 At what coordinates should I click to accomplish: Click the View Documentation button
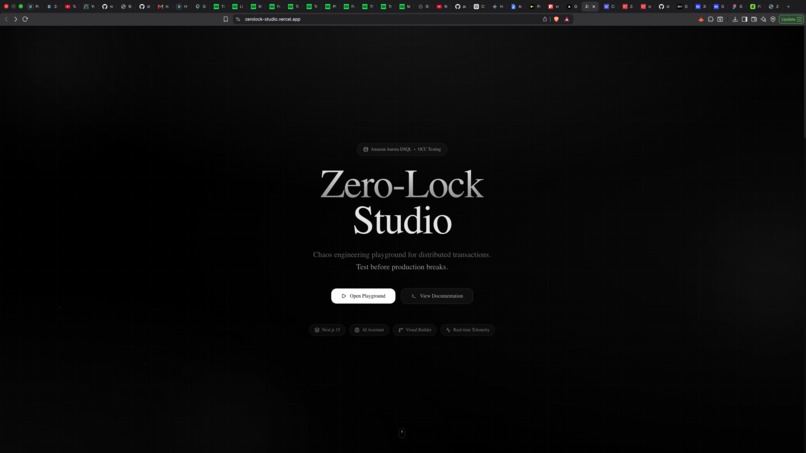coord(437,296)
